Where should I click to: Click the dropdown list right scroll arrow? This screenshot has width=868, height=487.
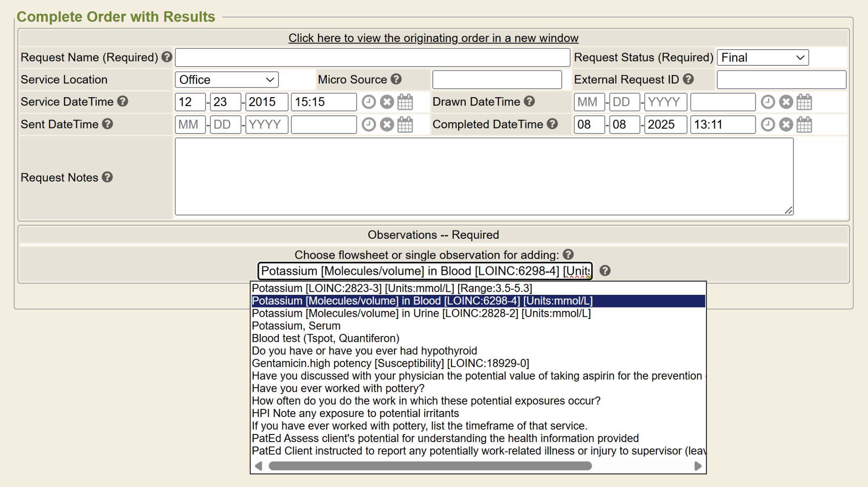pos(697,466)
